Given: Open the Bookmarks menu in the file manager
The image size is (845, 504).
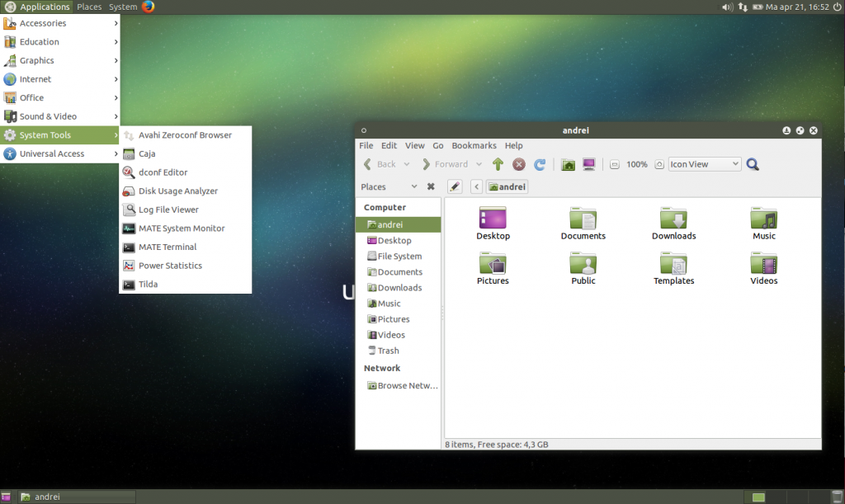Looking at the screenshot, I should tap(474, 145).
